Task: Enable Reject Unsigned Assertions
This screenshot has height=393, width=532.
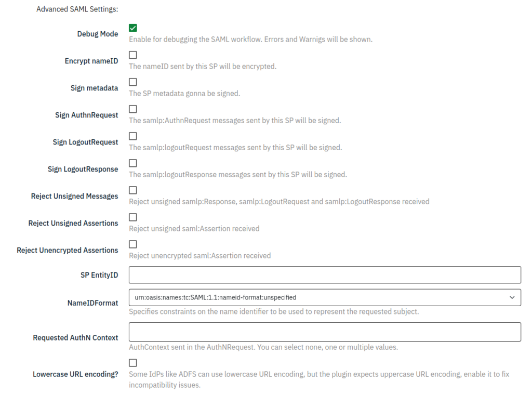Action: (x=133, y=217)
